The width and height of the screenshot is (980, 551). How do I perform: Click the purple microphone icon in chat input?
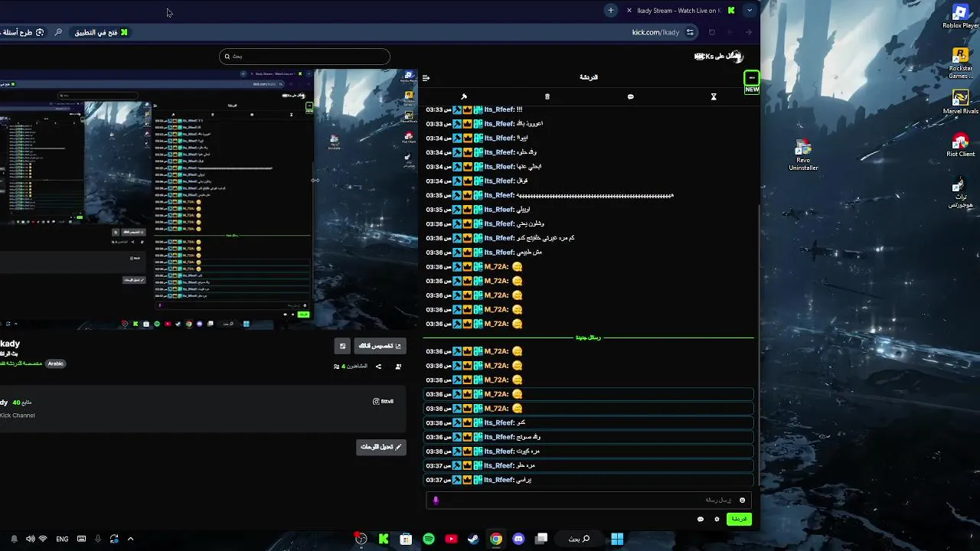[x=436, y=500]
